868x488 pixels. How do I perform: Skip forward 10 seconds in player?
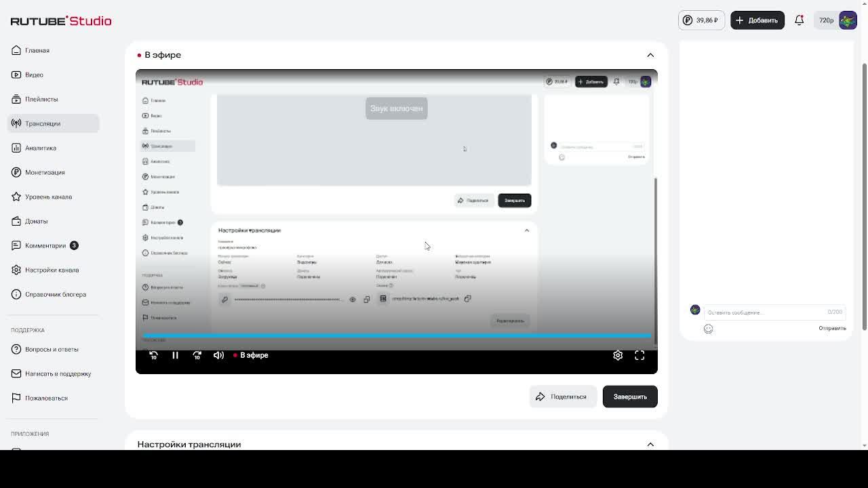click(x=197, y=355)
